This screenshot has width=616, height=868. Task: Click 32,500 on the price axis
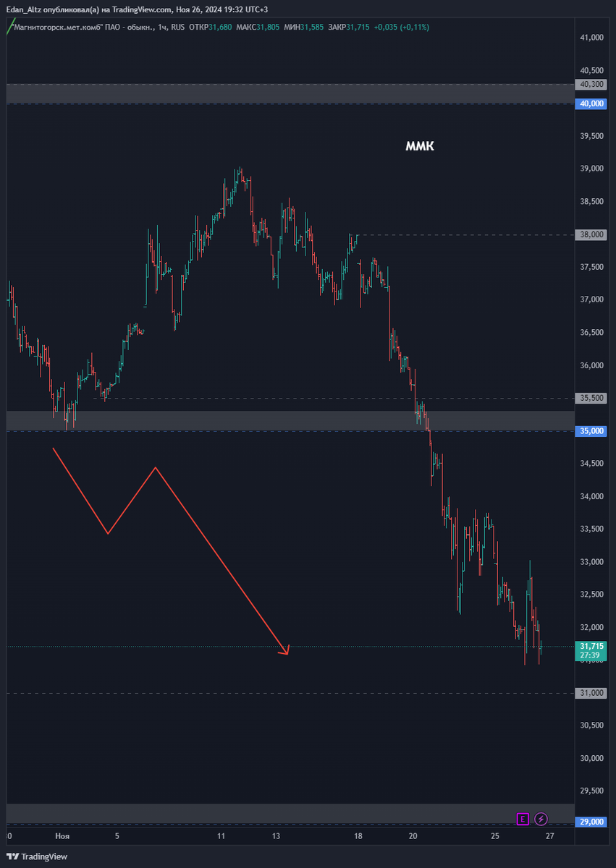592,595
